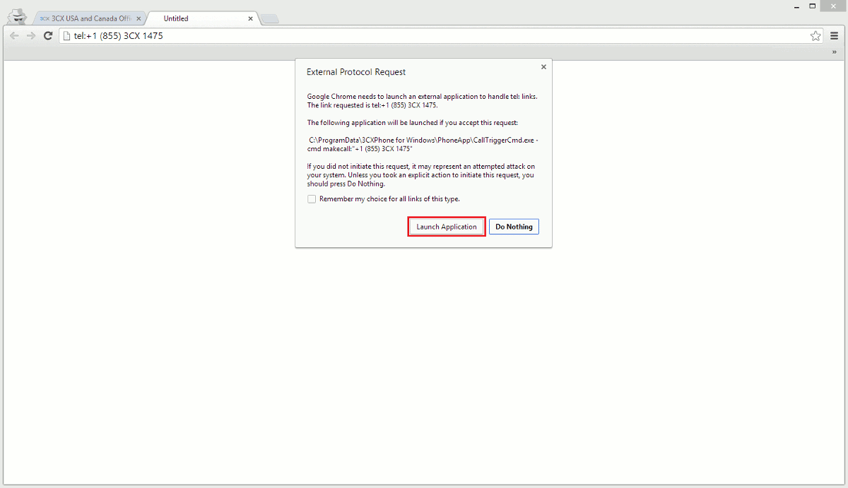The image size is (848, 488).
Task: Click the External Protocol Request title
Action: (356, 72)
